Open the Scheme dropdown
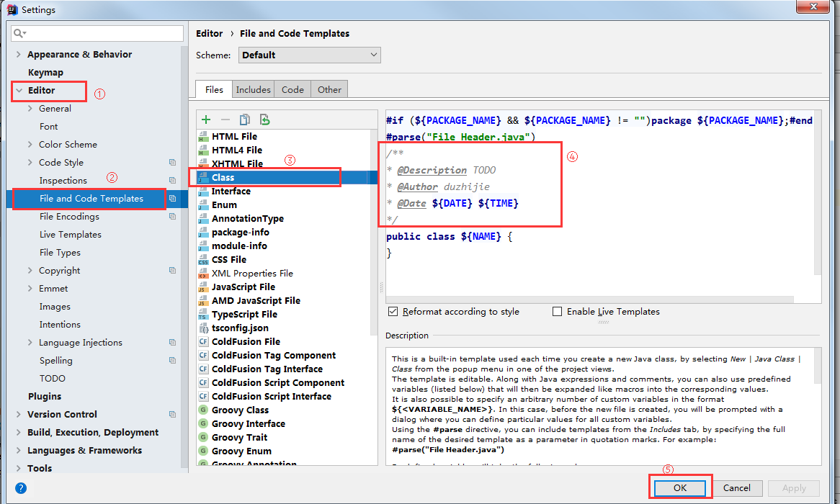This screenshot has height=504, width=840. click(x=373, y=54)
